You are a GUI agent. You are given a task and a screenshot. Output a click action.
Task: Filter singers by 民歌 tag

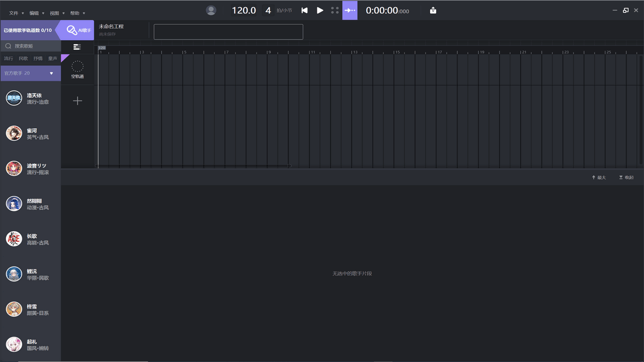coord(23,58)
